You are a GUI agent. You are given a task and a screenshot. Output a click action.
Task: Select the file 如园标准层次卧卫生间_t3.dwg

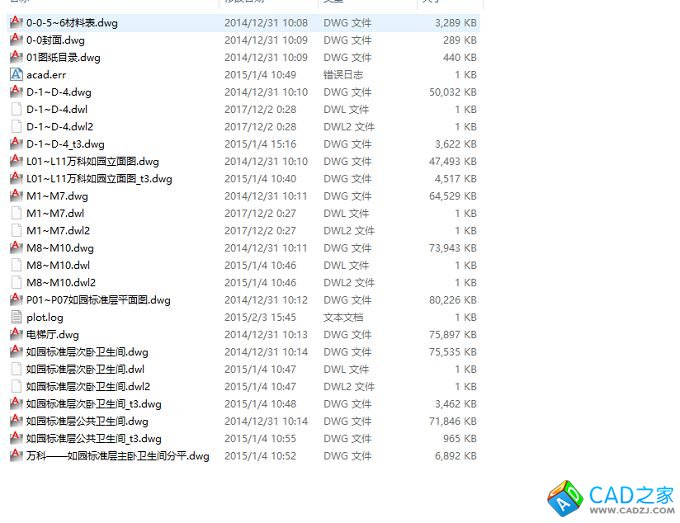[94, 404]
